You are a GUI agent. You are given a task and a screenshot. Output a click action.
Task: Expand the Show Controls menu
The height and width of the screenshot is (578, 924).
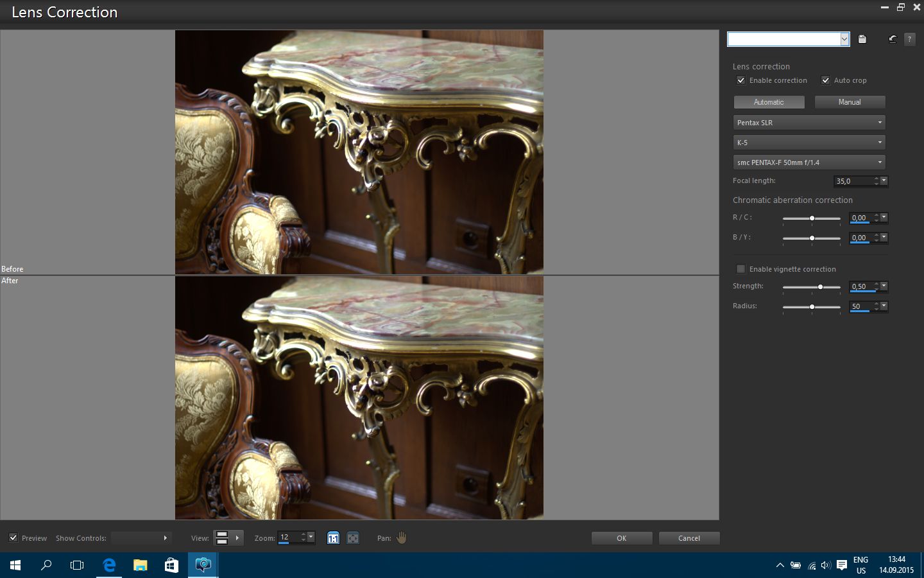click(141, 538)
